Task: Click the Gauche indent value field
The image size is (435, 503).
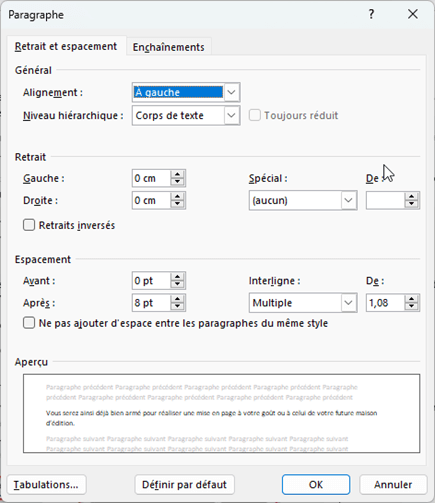Action: 152,178
